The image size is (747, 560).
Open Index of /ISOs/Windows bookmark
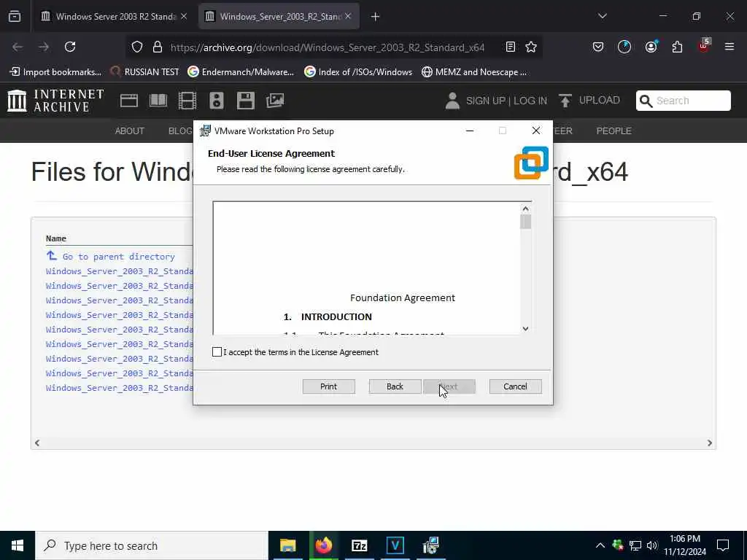358,72
